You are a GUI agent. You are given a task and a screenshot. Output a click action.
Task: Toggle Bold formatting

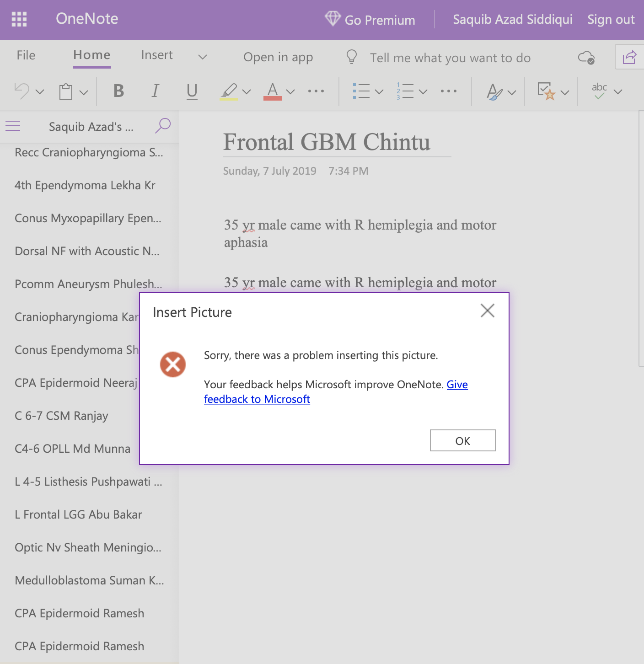119,91
